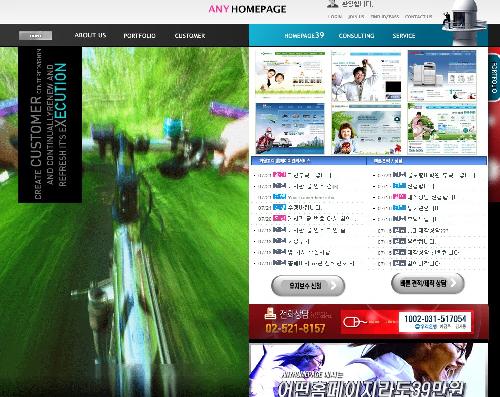Open the ABOUT US menu
500x397 pixels.
[x=90, y=35]
